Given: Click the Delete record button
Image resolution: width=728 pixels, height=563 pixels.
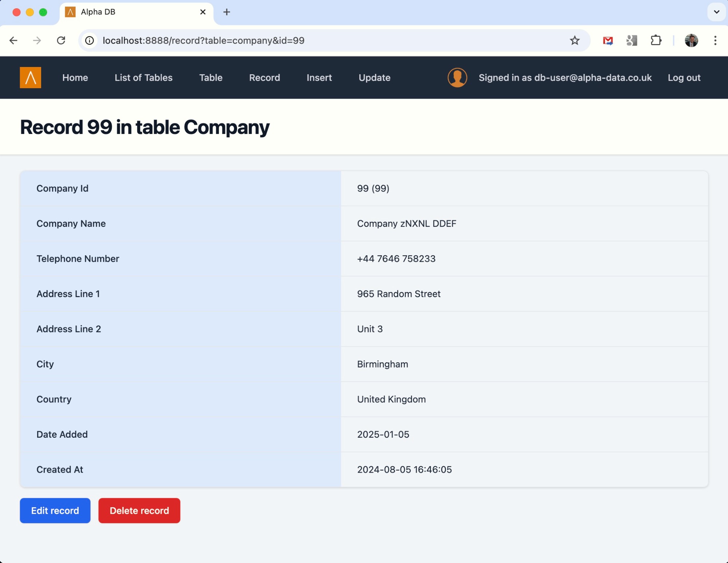Looking at the screenshot, I should [139, 511].
